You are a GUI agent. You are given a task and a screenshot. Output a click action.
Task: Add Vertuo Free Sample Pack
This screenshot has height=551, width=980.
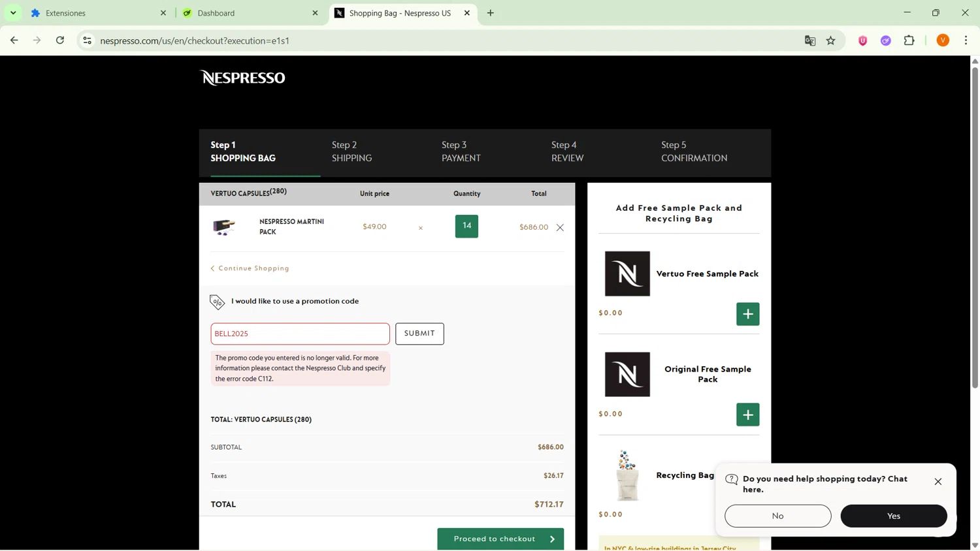click(748, 314)
